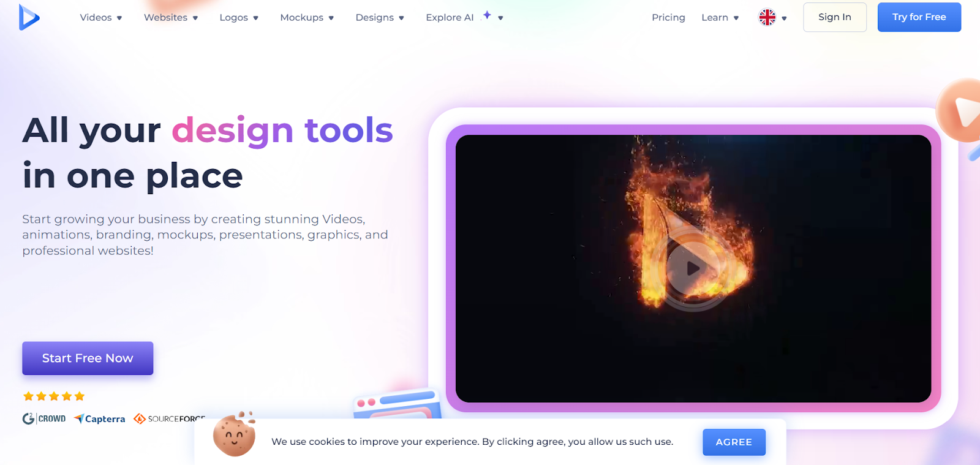Click the Capterra logo

pyautogui.click(x=99, y=419)
